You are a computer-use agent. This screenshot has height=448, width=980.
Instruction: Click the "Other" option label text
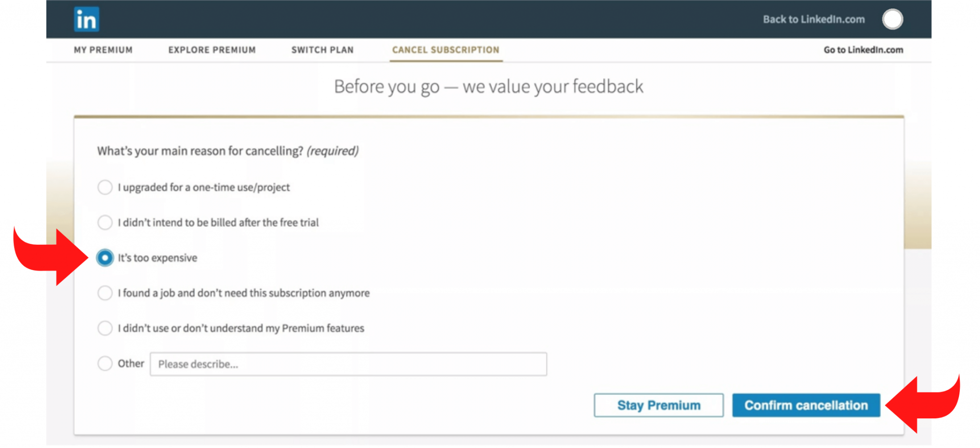click(131, 364)
